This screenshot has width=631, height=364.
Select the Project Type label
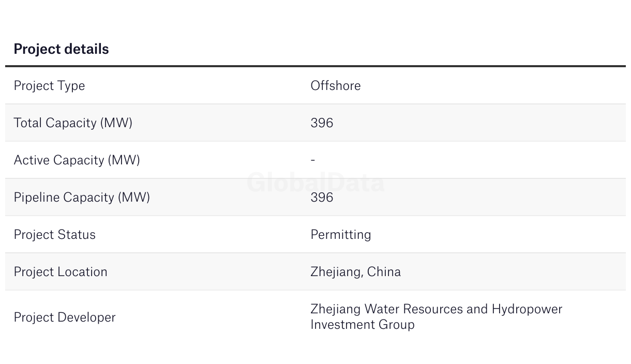pyautogui.click(x=49, y=85)
